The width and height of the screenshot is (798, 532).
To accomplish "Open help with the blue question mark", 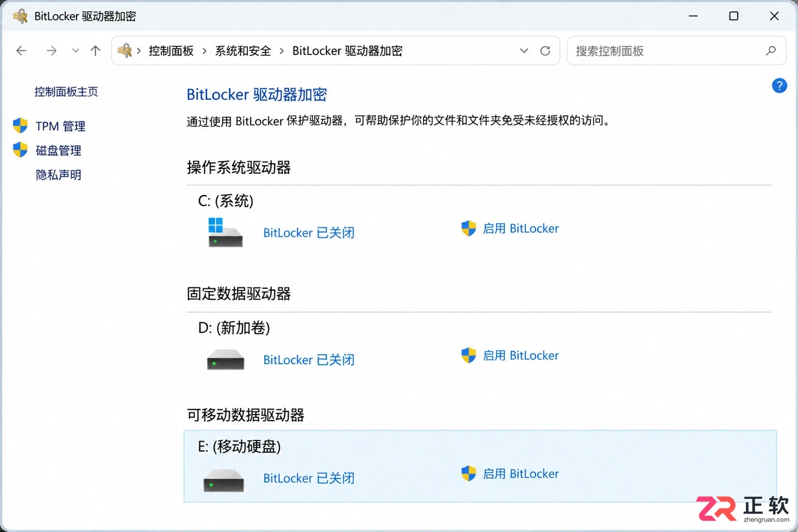I will 779,86.
